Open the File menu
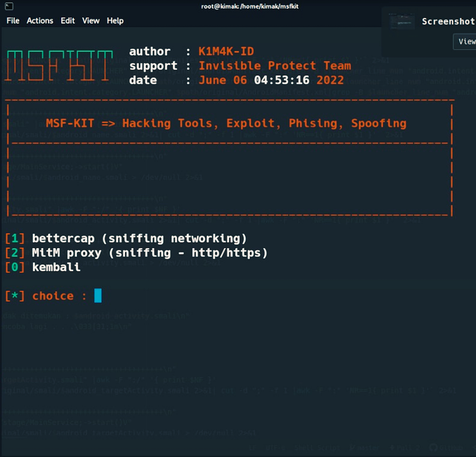476x457 pixels. (13, 21)
